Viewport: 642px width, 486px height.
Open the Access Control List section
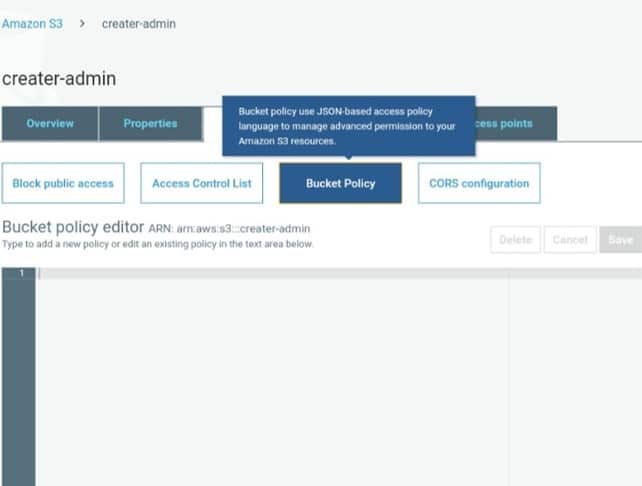201,183
